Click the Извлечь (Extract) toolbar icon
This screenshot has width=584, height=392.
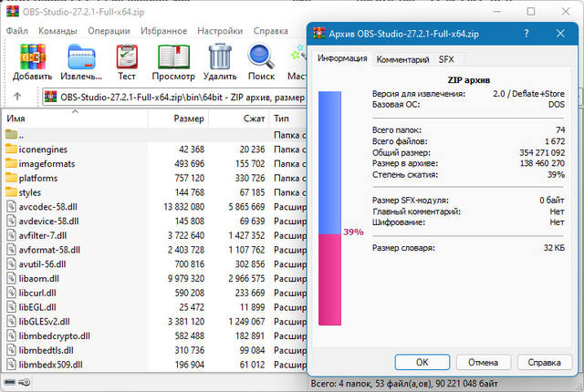[81, 57]
